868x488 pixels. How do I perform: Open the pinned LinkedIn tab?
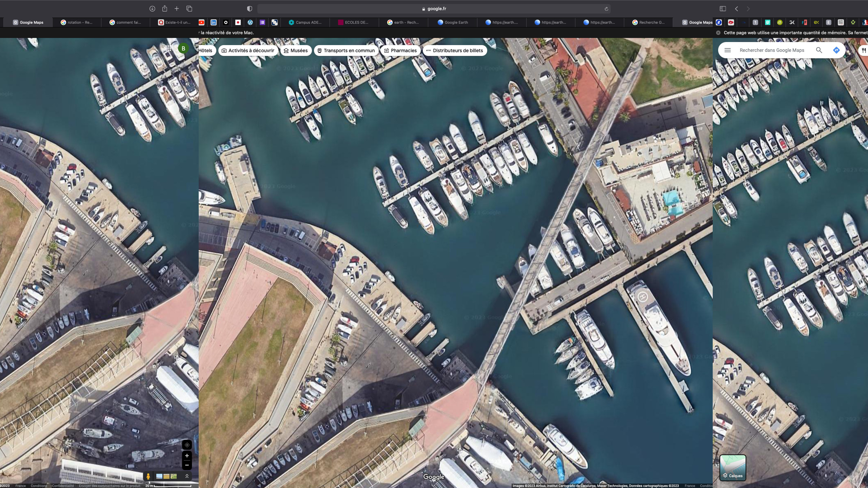tap(214, 22)
